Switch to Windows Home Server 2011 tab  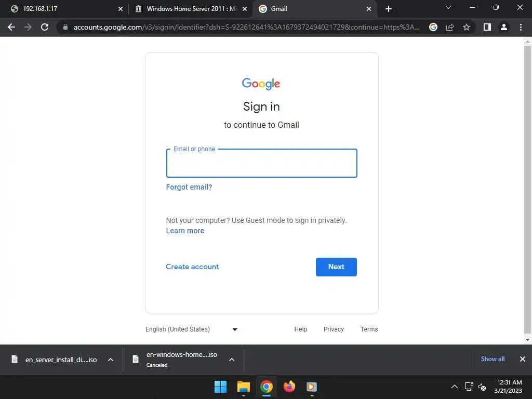pyautogui.click(x=192, y=9)
